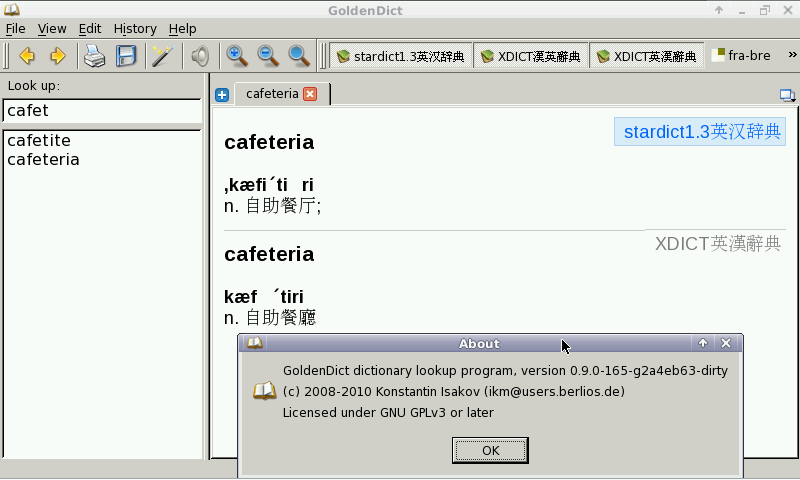
Task: Click the Back navigation arrow
Action: pos(27,56)
